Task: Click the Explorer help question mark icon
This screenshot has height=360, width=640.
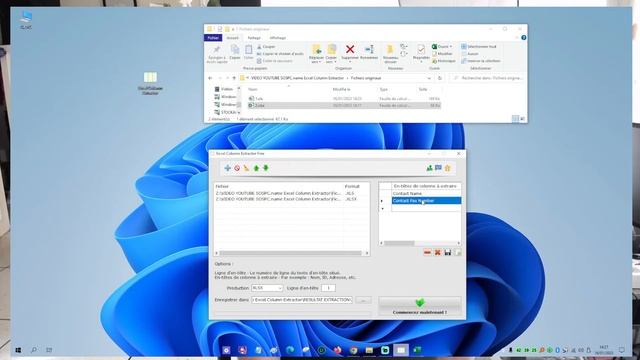Action: click(523, 38)
